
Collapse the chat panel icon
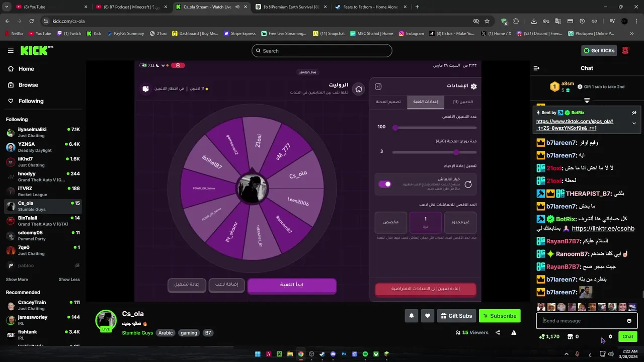pos(536,68)
